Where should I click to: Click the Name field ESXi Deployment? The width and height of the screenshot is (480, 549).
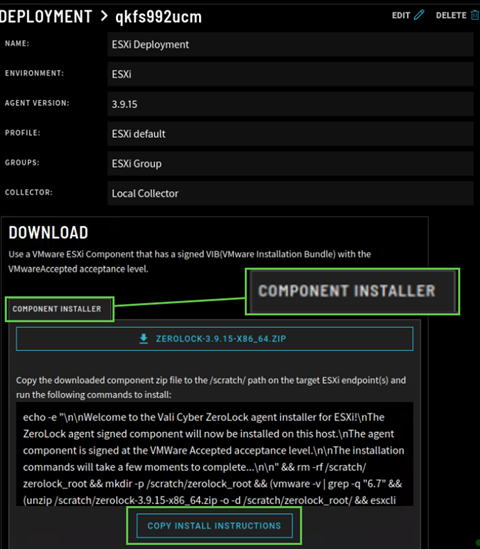(x=291, y=44)
